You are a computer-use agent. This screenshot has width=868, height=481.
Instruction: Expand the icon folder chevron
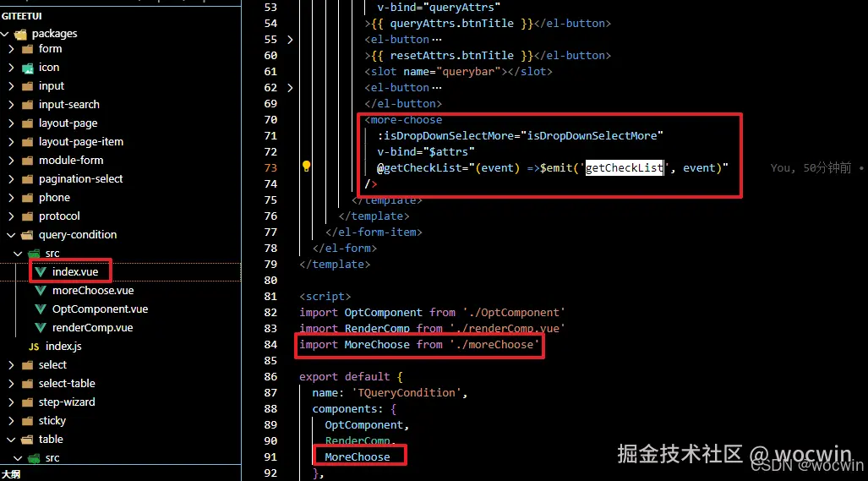[12, 68]
